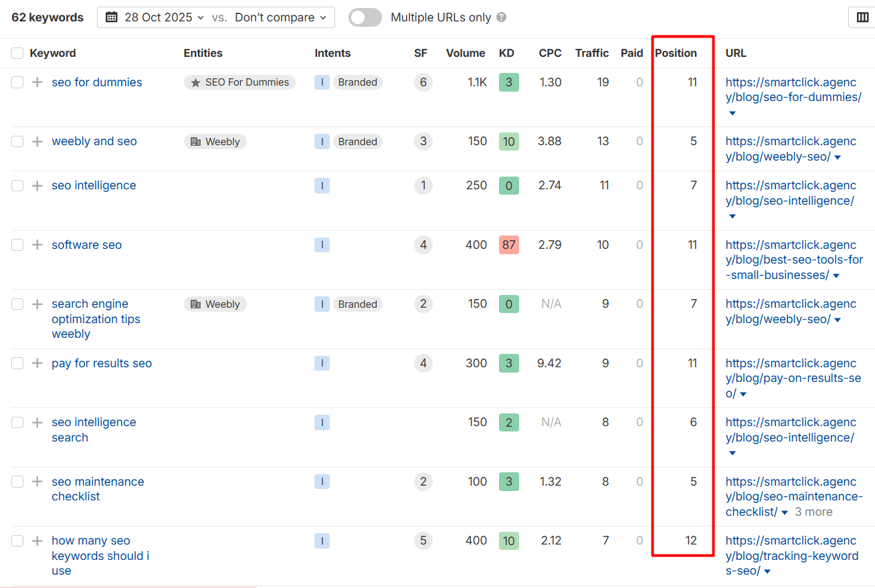The width and height of the screenshot is (875, 588).
Task: Check the select-all checkbox in the table header
Action: point(17,53)
